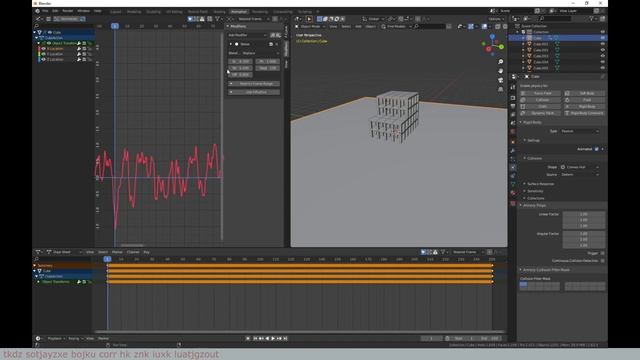Open the Tool properties tab icon
The width and height of the screenshot is (640, 360).
click(513, 87)
